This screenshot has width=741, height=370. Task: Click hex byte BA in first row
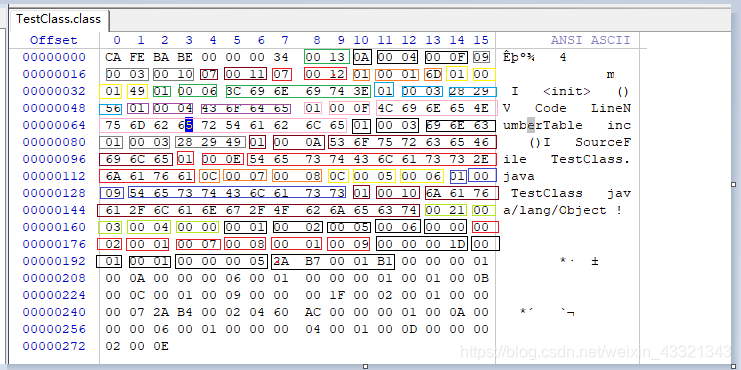(x=161, y=57)
